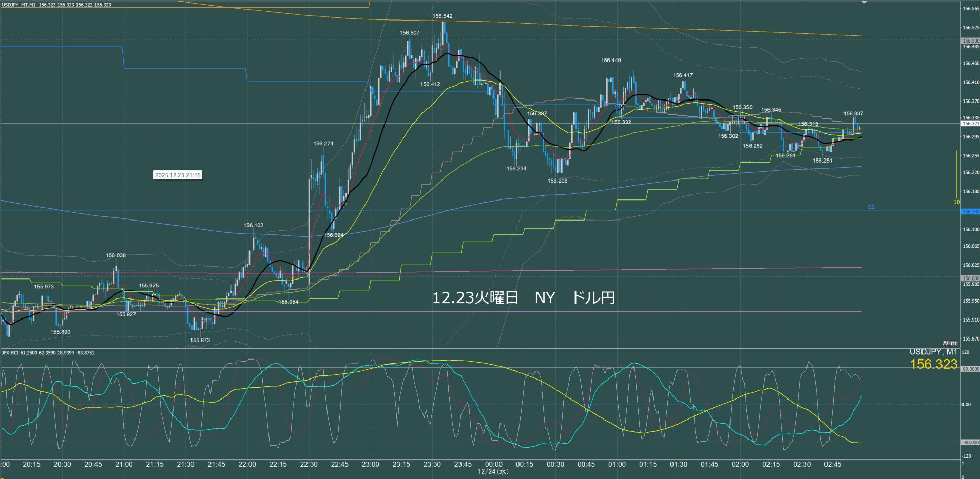Click the 156.500 level marker on price axis
Viewport: 980px width, 479px height.
pyautogui.click(x=970, y=41)
